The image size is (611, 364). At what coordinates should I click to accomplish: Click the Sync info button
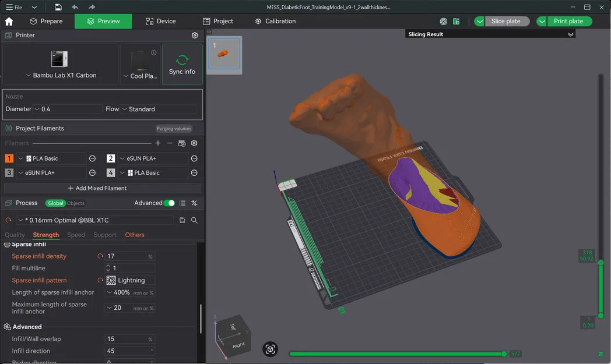coord(182,64)
